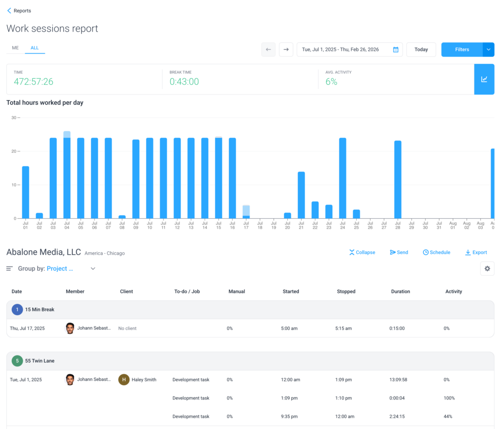504x429 pixels.
Task: Collapse all report groups
Action: click(362, 253)
